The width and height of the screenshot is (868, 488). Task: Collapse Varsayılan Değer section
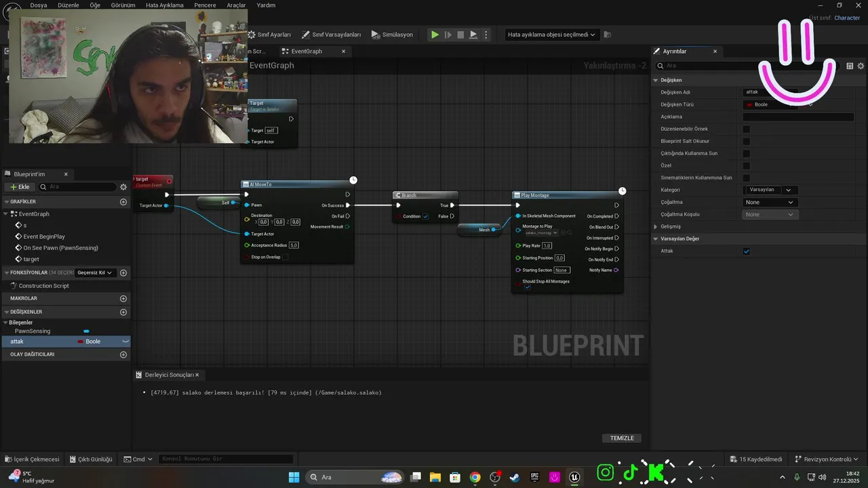pyautogui.click(x=656, y=239)
